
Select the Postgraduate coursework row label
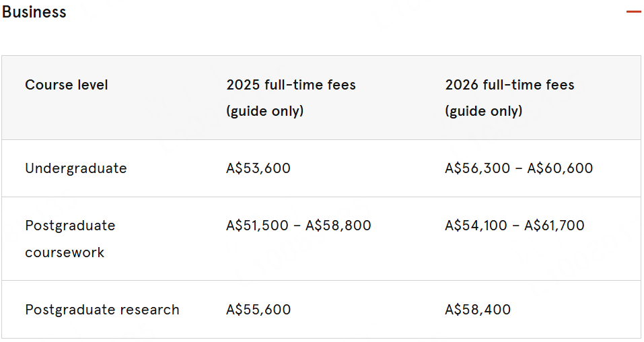70,239
